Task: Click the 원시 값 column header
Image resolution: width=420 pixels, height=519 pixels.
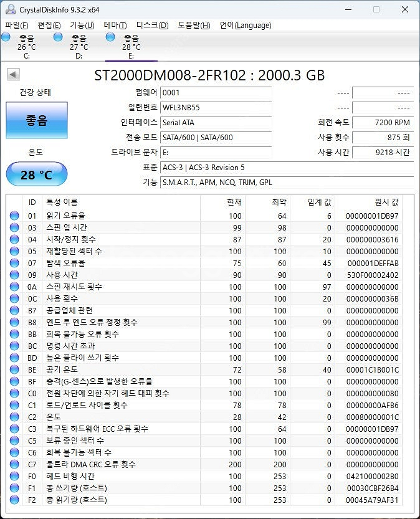Action: [x=369, y=202]
